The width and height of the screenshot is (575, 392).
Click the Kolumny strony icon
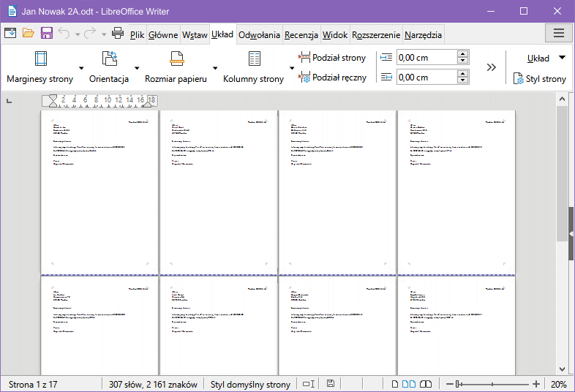click(x=254, y=59)
